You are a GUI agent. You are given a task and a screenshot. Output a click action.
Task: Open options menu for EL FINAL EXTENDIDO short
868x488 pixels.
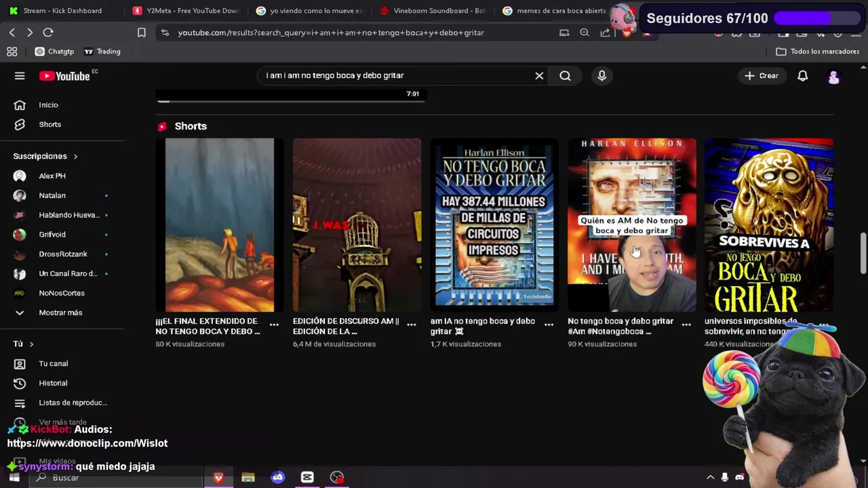[x=274, y=325]
